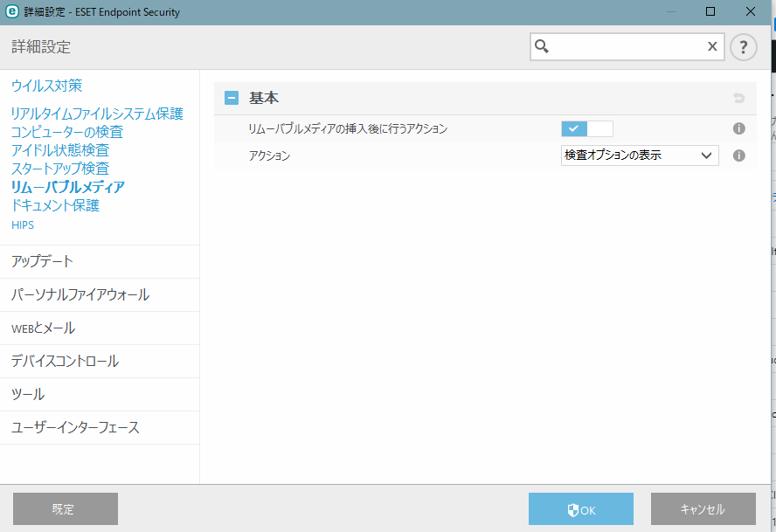Select リムーバブルメディア item
Screen dimensions: 776x532
coord(68,187)
